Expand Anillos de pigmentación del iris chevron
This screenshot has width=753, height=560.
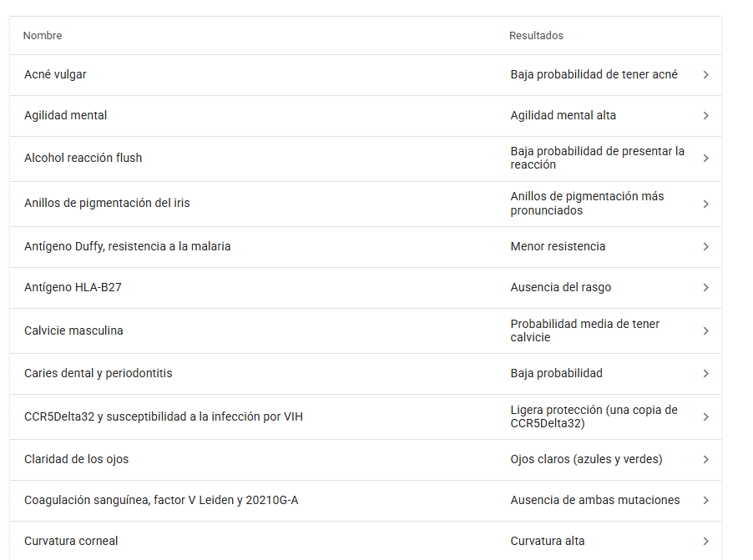coord(705,204)
